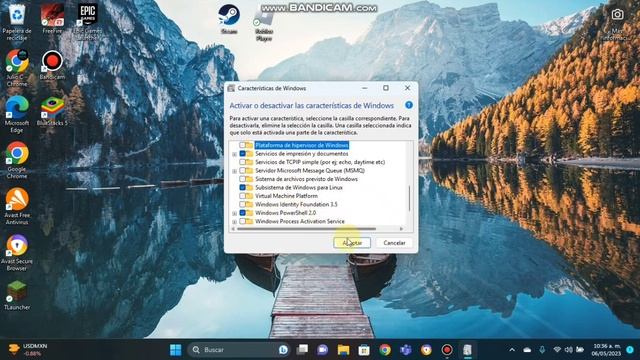The width and height of the screenshot is (640, 360).
Task: Click the Buscar search box on taskbar
Action: coord(239,350)
